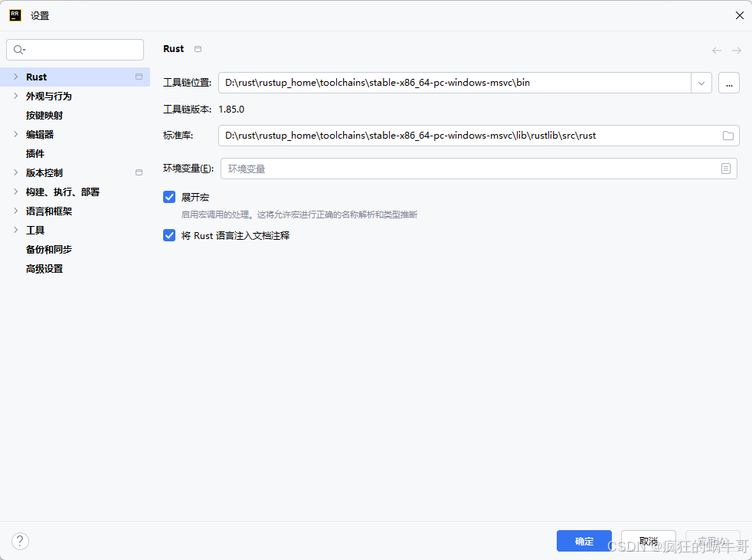Open the folder browse icon in 标准库 field
Image resolution: width=752 pixels, height=560 pixels.
(728, 136)
